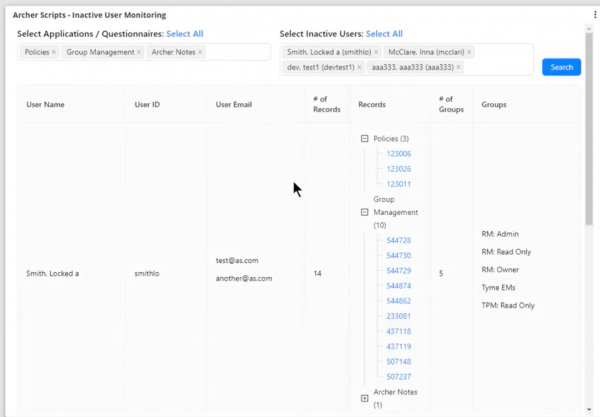Remove Smith, Locked a (smithlo) user tag

pyautogui.click(x=376, y=52)
